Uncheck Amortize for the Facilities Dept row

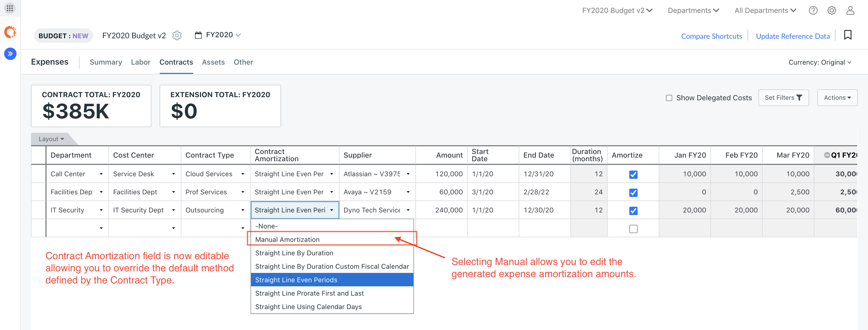coord(633,193)
